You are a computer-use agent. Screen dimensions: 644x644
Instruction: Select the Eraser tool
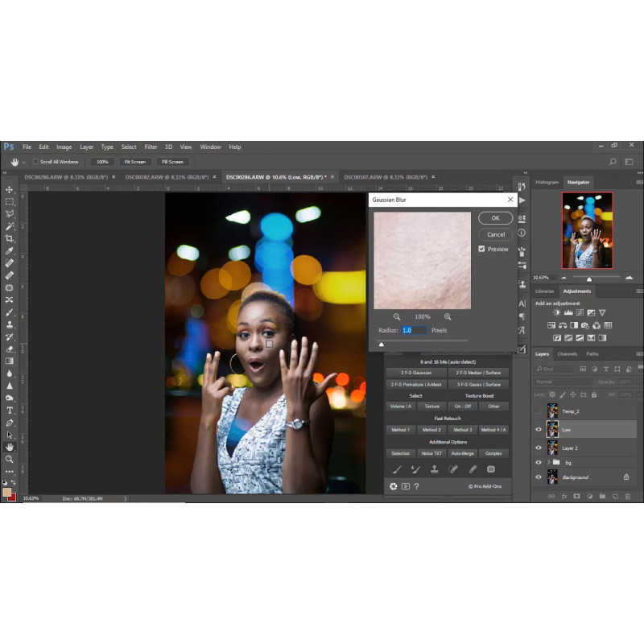tap(10, 349)
